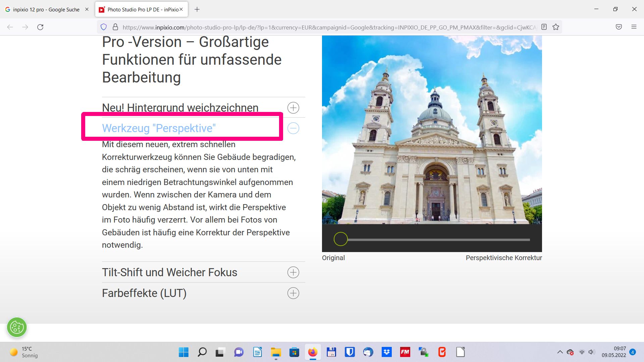644x362 pixels.
Task: Collapse Werkzeug Perspektive with minus icon
Action: tap(293, 128)
